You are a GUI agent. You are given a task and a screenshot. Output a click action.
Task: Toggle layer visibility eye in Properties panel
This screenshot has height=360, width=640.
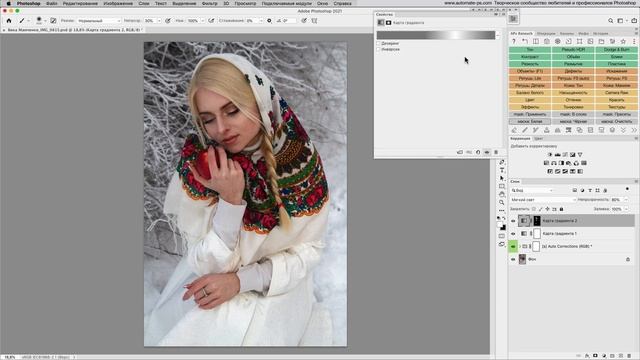(x=487, y=152)
